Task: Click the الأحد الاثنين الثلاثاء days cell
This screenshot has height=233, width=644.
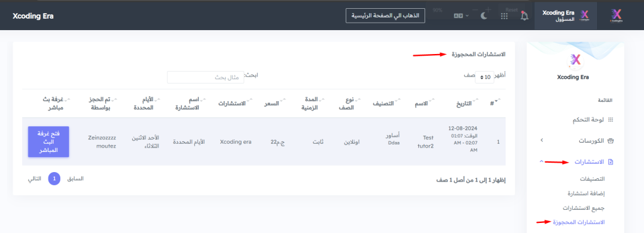Action: 145,141
